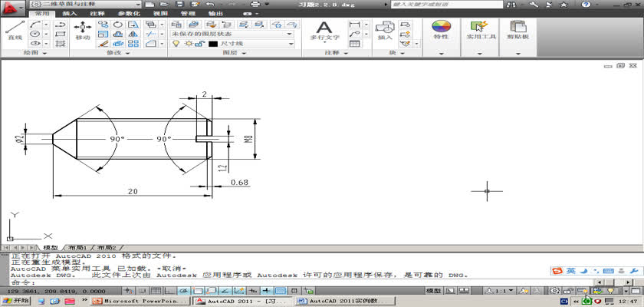
Task: Switch to the 注释 ribbon tab
Action: (97, 14)
